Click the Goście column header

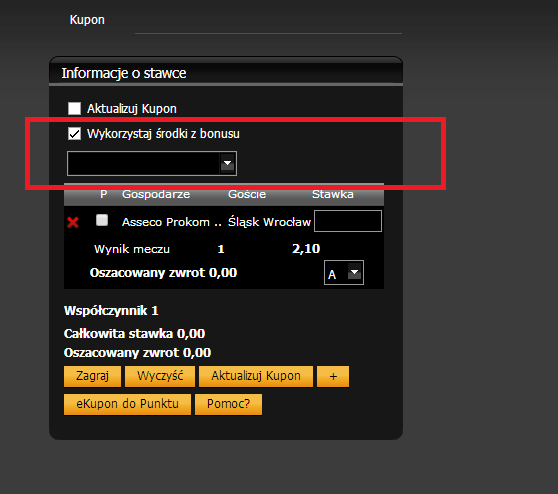[247, 194]
